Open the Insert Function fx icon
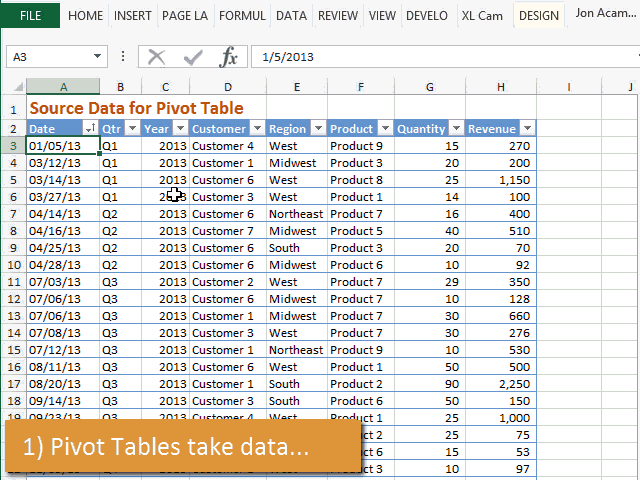Screen dimensions: 640x480 point(228,57)
